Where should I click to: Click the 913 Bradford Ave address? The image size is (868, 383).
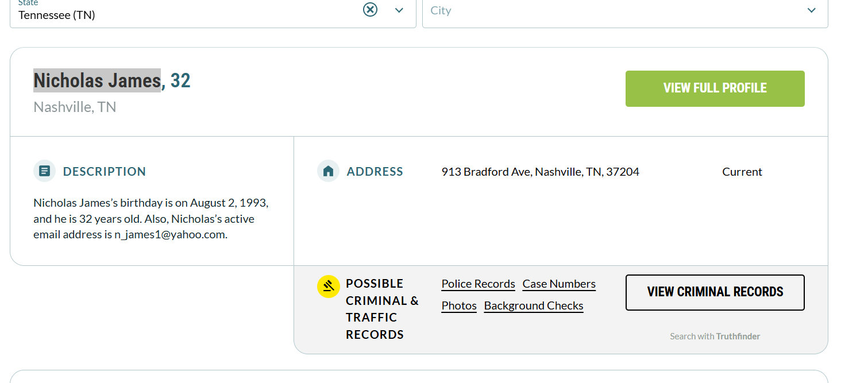(x=540, y=172)
